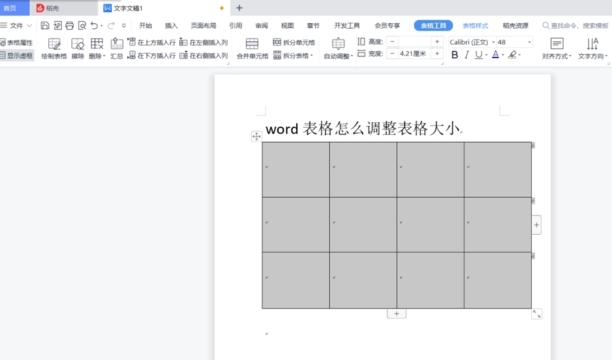Image resolution: width=612 pixels, height=360 pixels.
Task: Open a new tab with plus button
Action: 239,8
